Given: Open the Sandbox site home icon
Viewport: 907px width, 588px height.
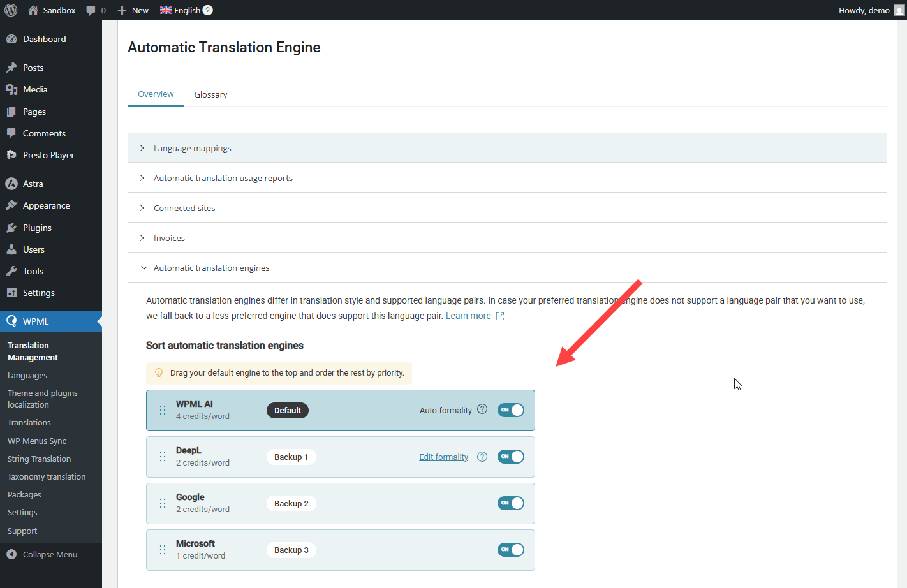Looking at the screenshot, I should tap(33, 10).
